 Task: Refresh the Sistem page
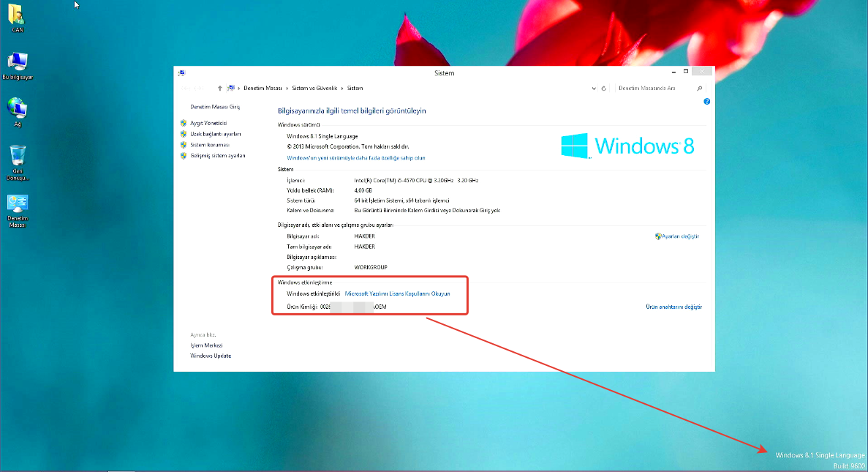(604, 88)
